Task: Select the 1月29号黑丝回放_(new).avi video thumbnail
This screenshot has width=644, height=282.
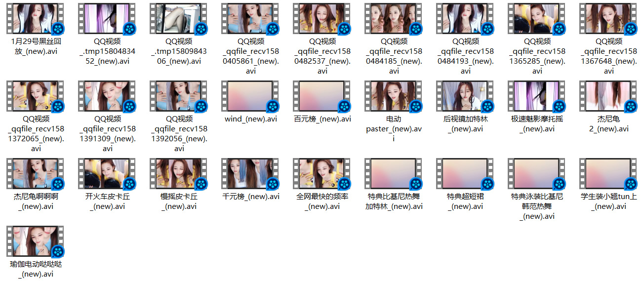Action: [35, 18]
